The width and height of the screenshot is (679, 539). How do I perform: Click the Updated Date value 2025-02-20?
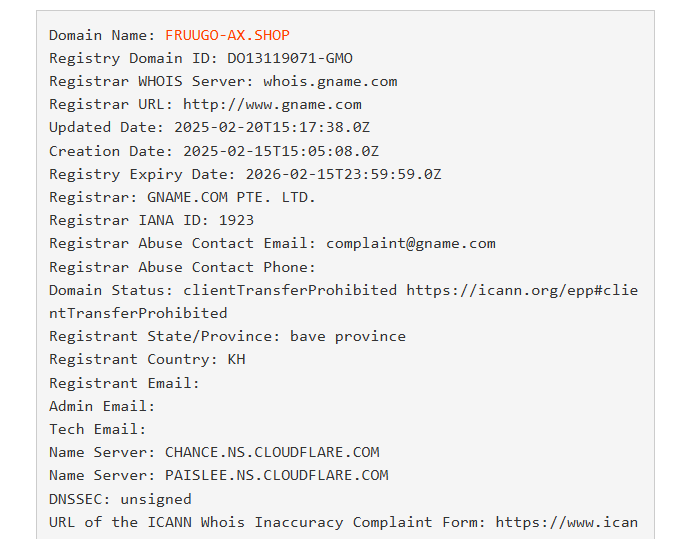[x=272, y=127]
